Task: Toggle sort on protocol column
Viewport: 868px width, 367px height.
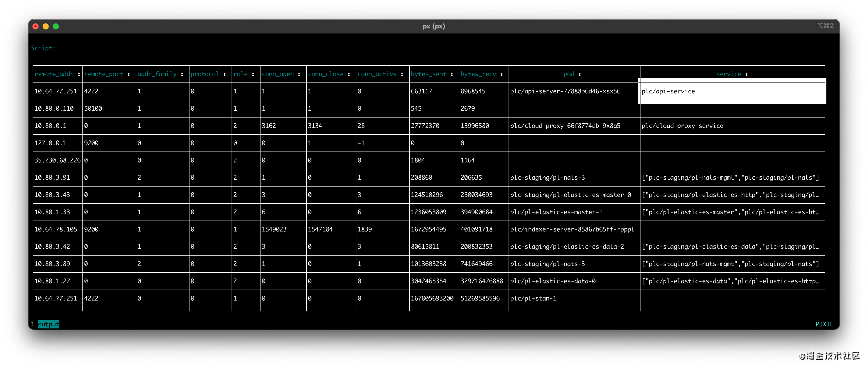Action: point(224,74)
